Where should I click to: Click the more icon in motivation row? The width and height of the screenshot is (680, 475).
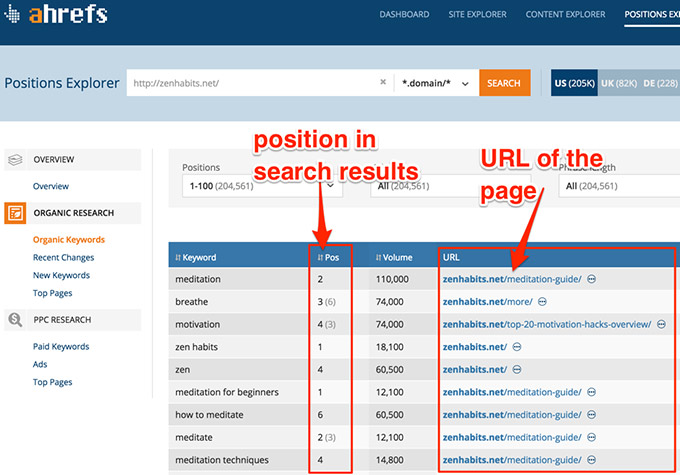pos(661,324)
